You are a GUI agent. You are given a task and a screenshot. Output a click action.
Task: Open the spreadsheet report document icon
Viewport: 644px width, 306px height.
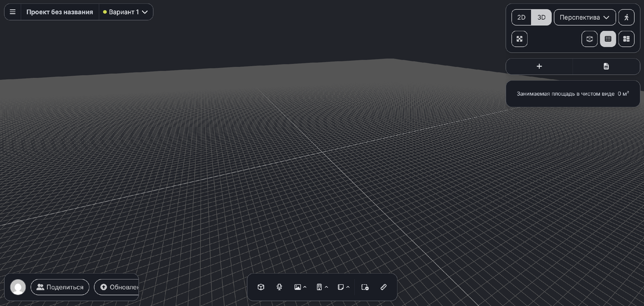(606, 66)
